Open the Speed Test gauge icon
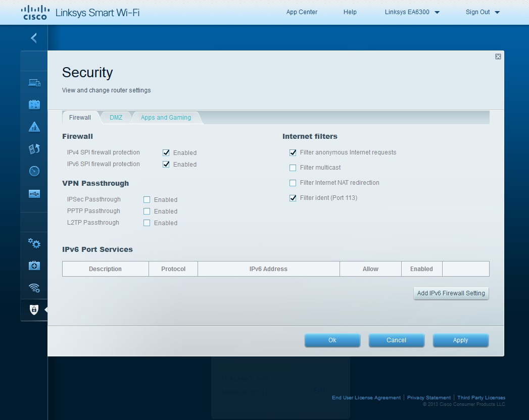The image size is (529, 420). click(34, 171)
